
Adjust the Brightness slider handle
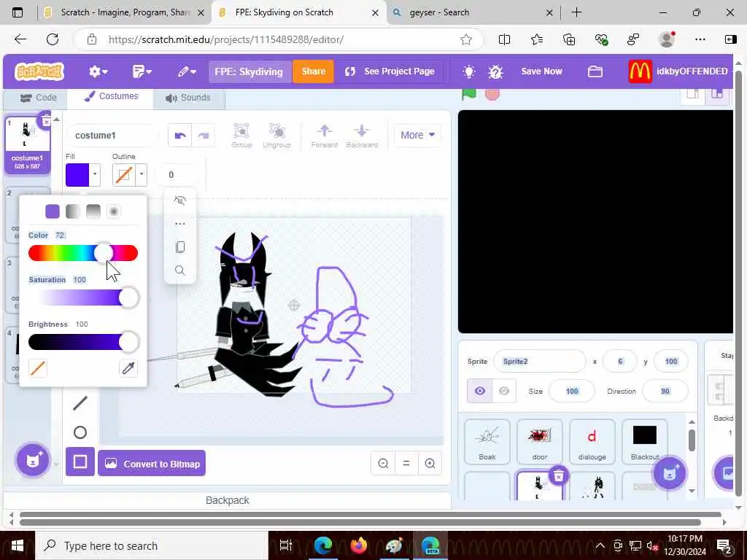(x=128, y=342)
